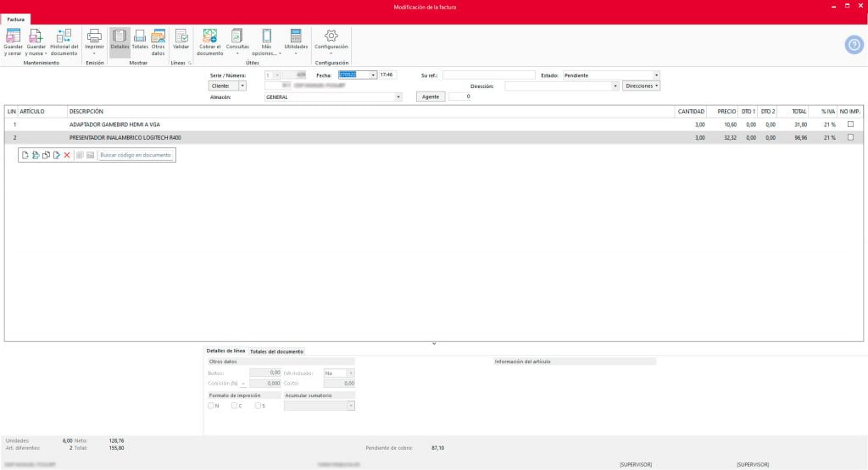Select the N print format option
This screenshot has width=868, height=470.
(211, 406)
